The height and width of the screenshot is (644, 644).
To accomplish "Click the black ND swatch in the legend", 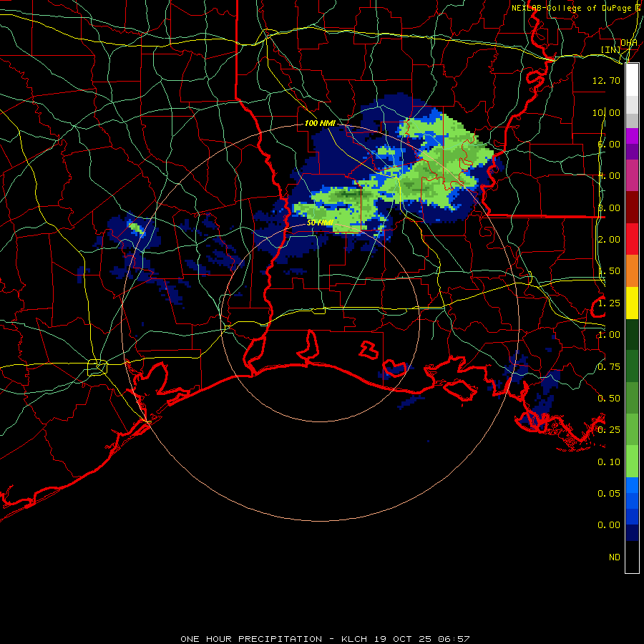I will click(x=632, y=557).
